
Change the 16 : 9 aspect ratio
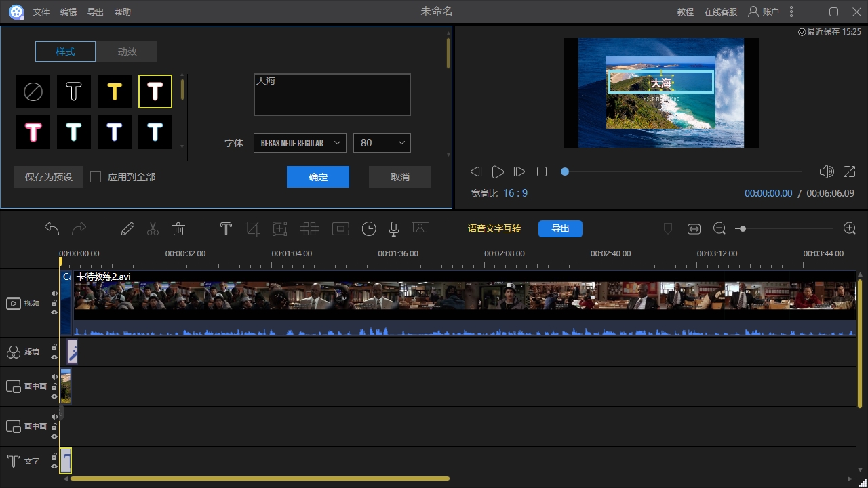click(x=515, y=193)
